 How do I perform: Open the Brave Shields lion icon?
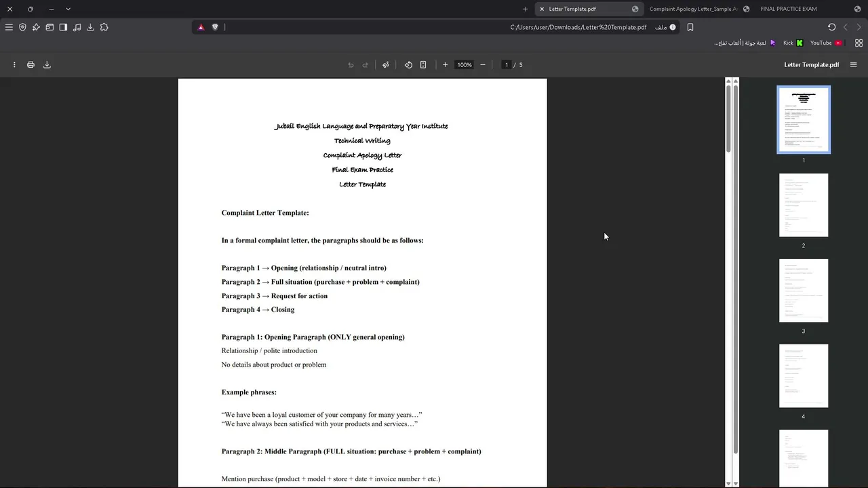(215, 27)
